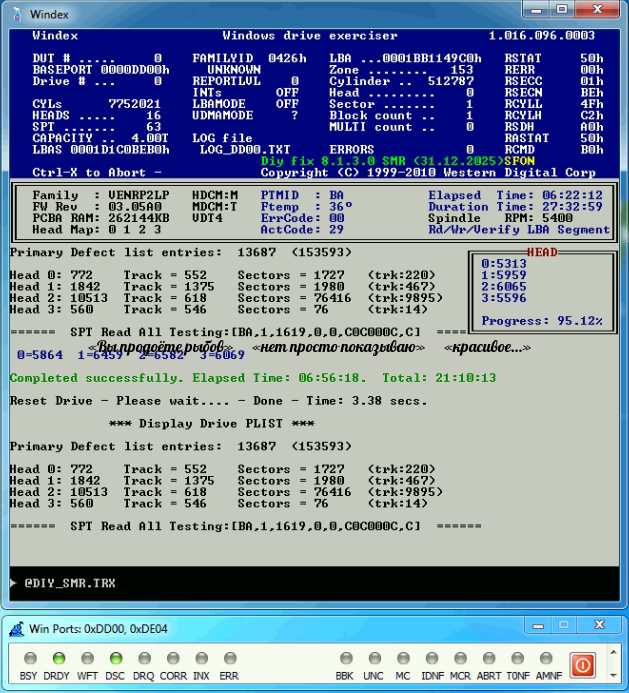Click the 'Display Drive PLIST' heading
629x693 pixels.
coord(211,423)
